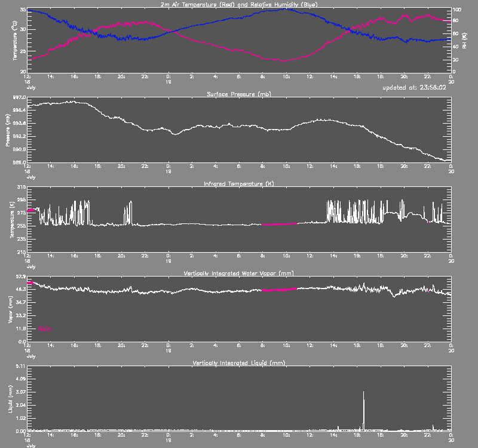Viewport: 478px width, 448px height.
Task: Click the "Temperature (°C)" axis label
Action: tap(14, 41)
